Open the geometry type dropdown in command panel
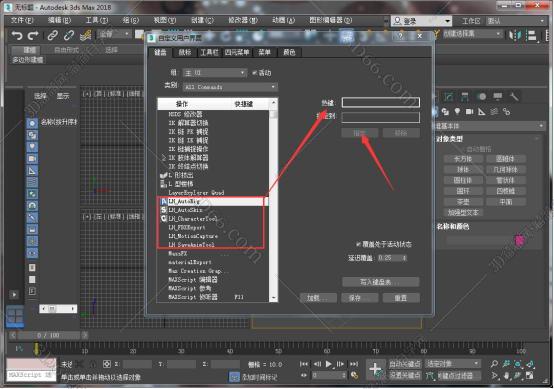 pos(489,126)
